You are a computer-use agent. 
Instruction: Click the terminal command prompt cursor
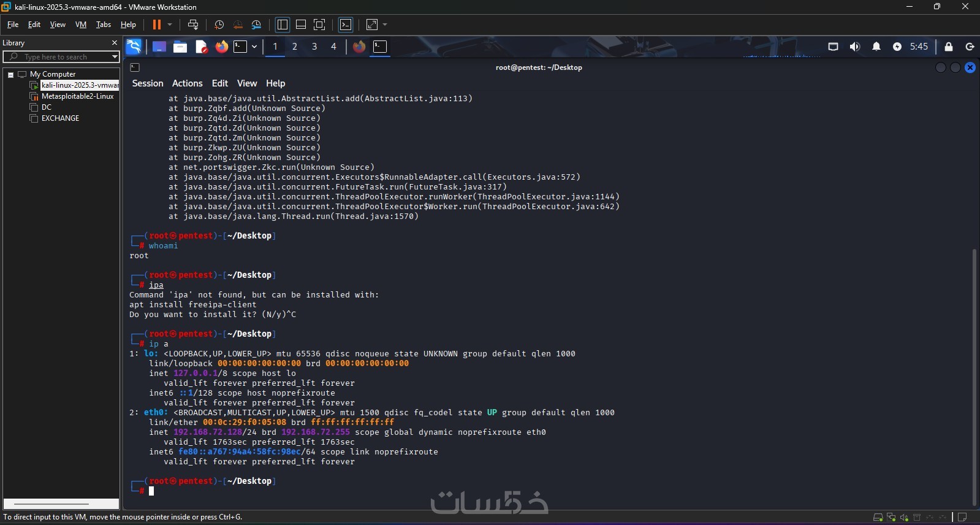[x=151, y=491]
